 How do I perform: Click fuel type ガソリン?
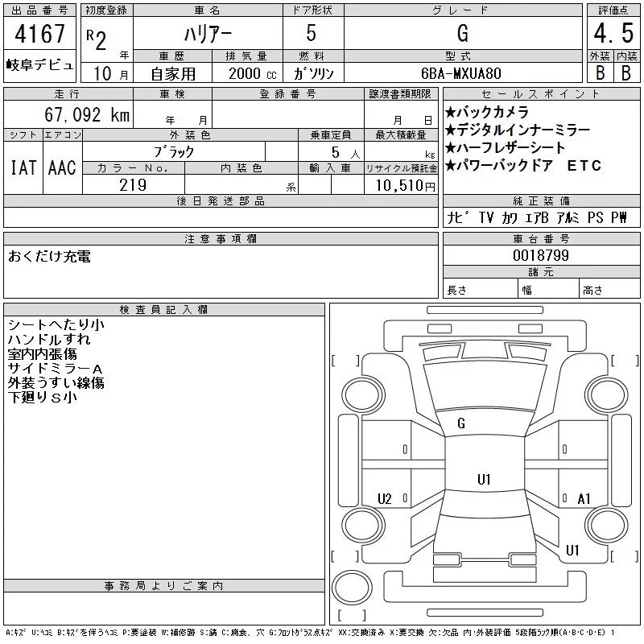click(313, 74)
